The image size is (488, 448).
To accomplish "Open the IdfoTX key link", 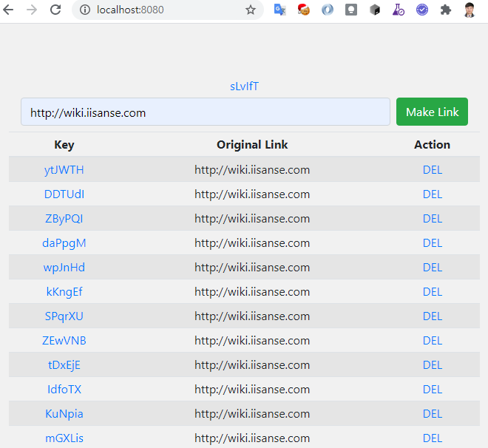I will click(x=64, y=390).
